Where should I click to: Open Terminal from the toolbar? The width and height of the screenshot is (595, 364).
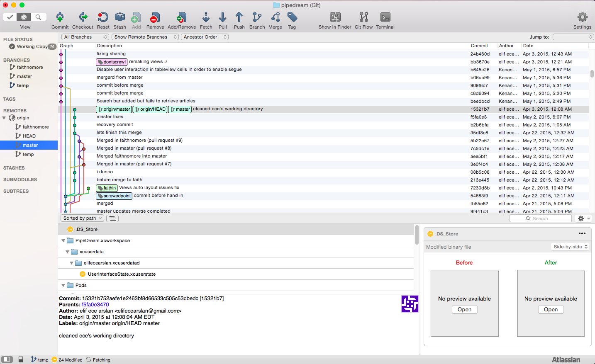pyautogui.click(x=385, y=17)
